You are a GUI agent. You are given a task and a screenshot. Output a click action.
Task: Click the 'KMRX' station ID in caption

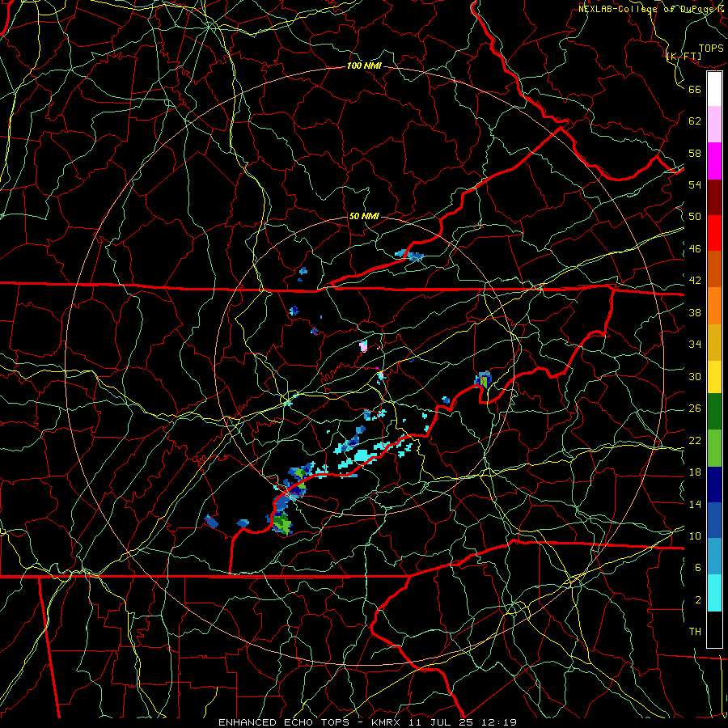point(387,722)
